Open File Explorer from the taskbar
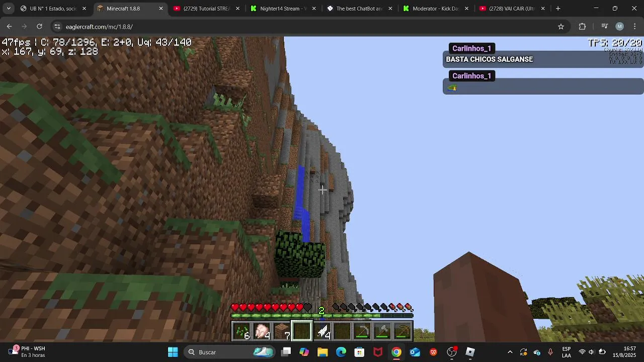The width and height of the screenshot is (644, 362). [x=323, y=352]
